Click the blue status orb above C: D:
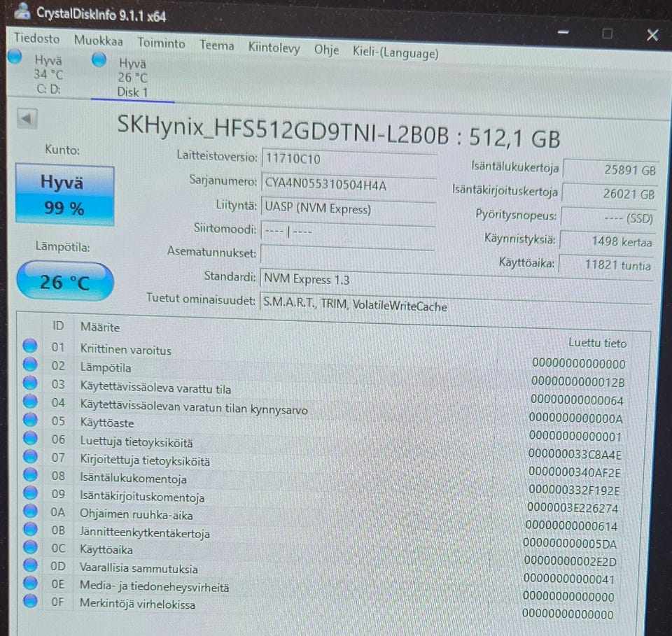The width and height of the screenshot is (672, 636). pyautogui.click(x=15, y=57)
